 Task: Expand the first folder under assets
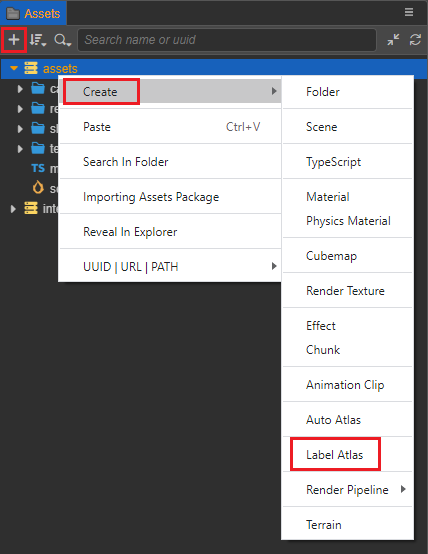click(20, 89)
